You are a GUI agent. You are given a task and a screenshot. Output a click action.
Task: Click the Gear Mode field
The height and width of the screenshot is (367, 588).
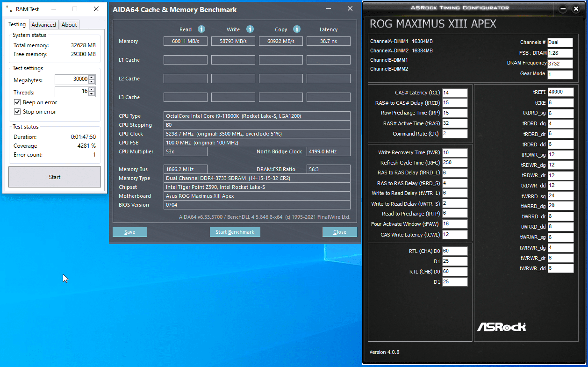[x=560, y=75]
